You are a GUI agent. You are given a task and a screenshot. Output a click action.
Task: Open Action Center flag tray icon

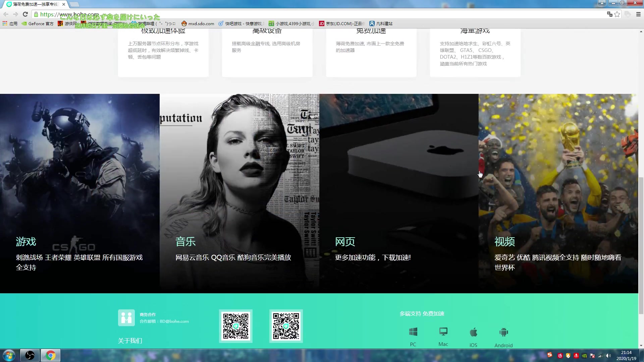(592, 356)
